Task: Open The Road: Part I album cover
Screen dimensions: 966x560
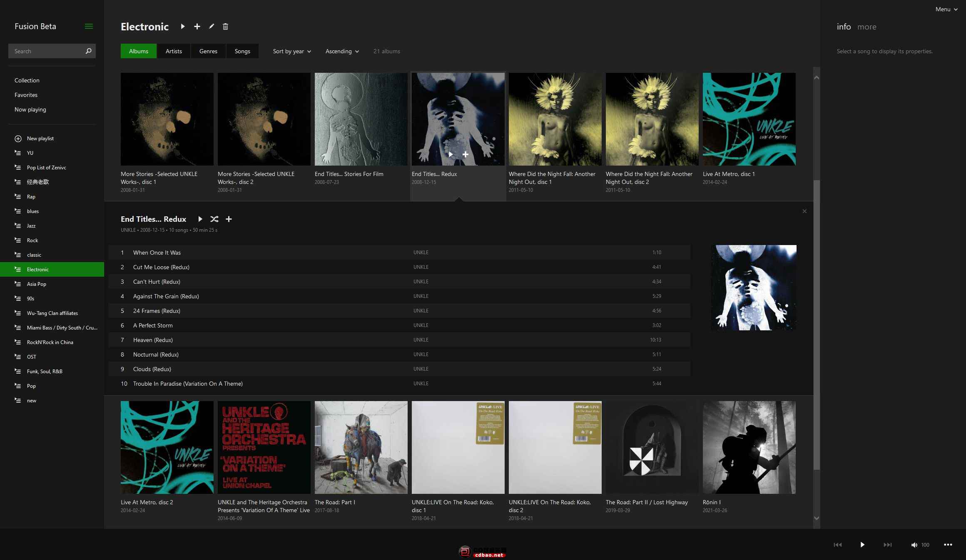Action: tap(361, 447)
